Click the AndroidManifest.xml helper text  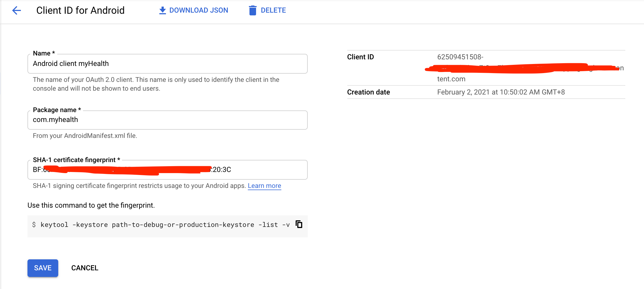(85, 136)
